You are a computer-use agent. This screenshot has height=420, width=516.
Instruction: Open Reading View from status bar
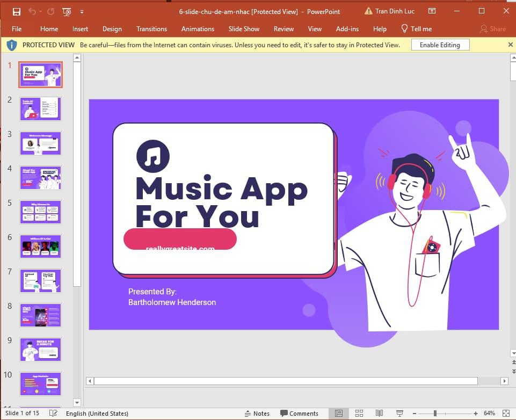coord(380,413)
